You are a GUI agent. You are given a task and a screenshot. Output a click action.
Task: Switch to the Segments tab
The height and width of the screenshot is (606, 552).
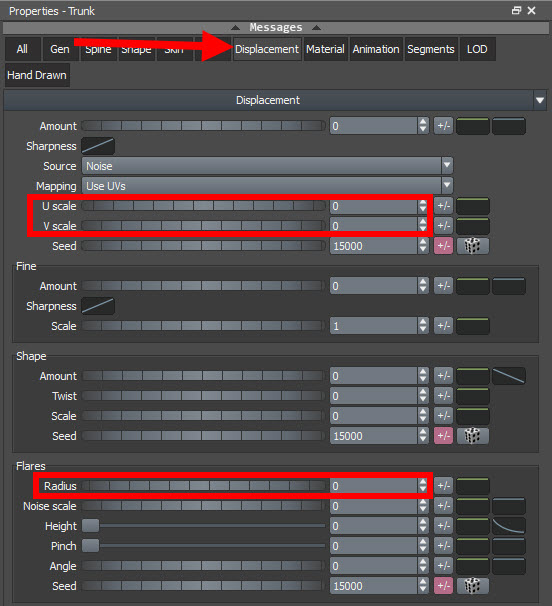coord(431,49)
